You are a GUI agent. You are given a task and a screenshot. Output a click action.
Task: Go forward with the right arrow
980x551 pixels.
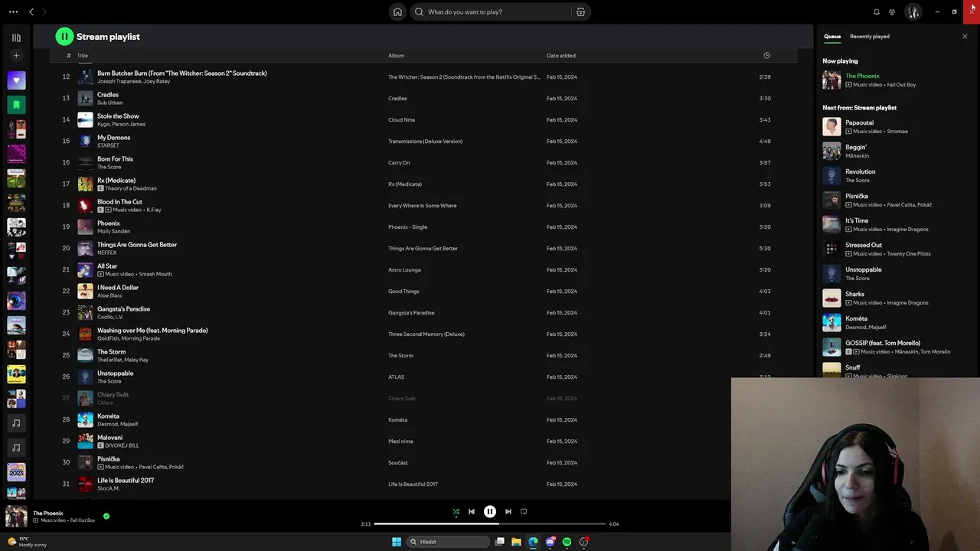[44, 11]
